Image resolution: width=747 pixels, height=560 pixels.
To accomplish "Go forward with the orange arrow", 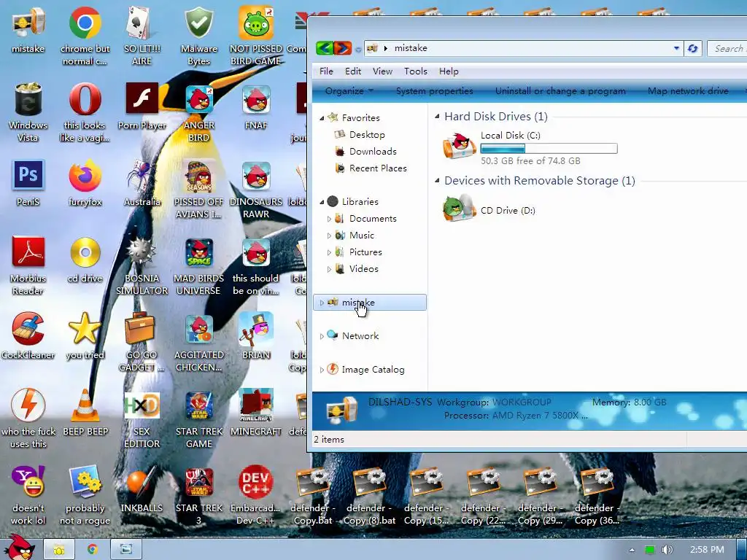I will coord(342,48).
